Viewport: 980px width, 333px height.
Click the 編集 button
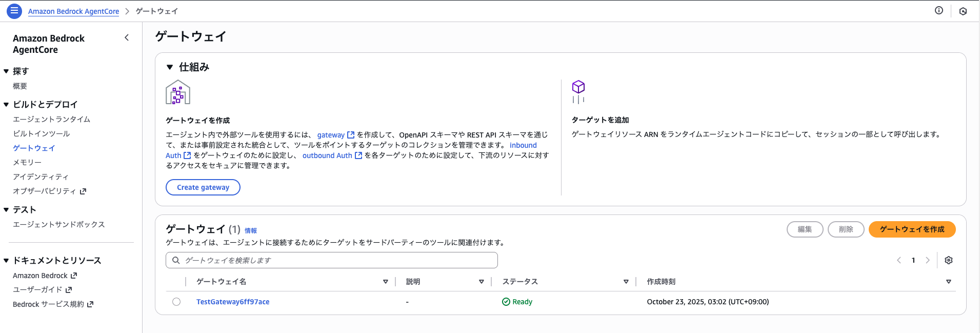click(805, 229)
